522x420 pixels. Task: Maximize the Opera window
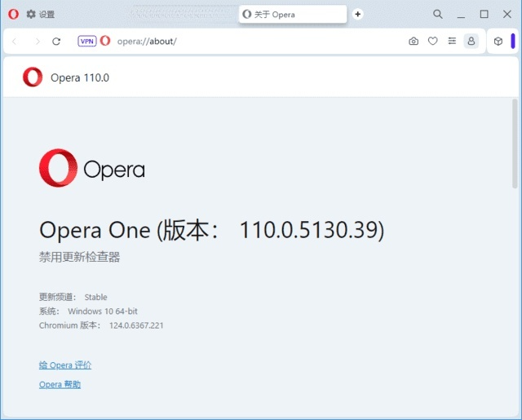click(484, 15)
